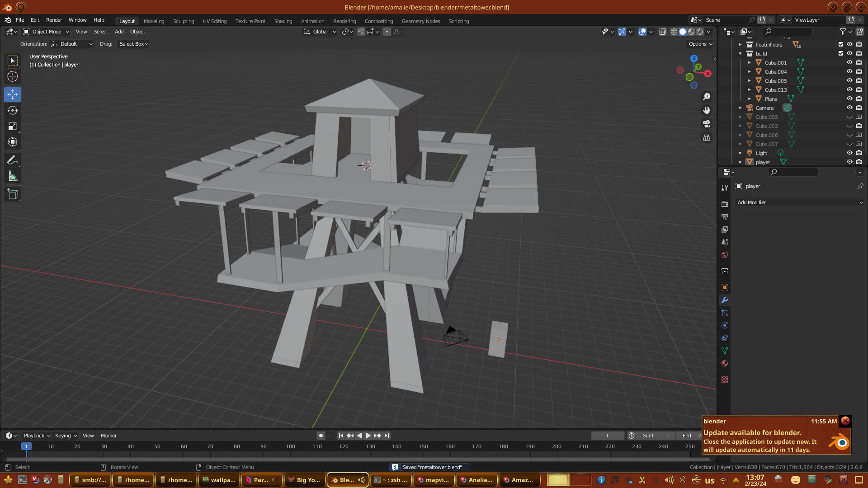Dismiss the blender update notification
Viewport: 868px width, 488px height.
tap(845, 421)
